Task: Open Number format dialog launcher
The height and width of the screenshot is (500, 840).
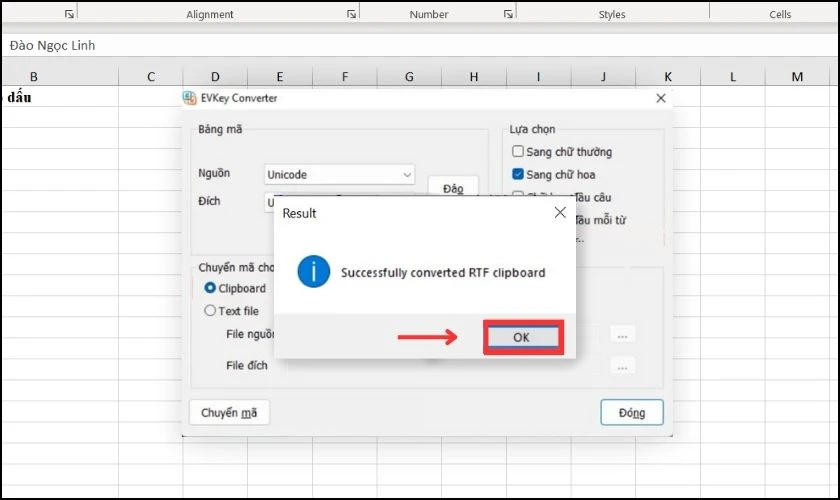Action: pyautogui.click(x=508, y=14)
